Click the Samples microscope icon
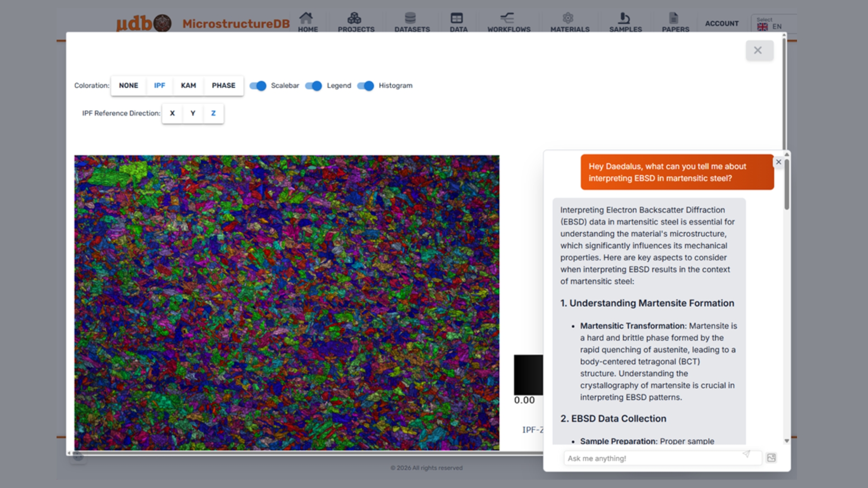This screenshot has width=868, height=488. coord(624,18)
